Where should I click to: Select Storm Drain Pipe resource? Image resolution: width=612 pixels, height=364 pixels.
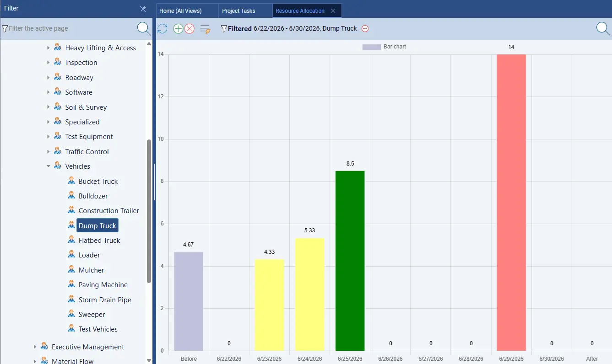click(x=105, y=300)
